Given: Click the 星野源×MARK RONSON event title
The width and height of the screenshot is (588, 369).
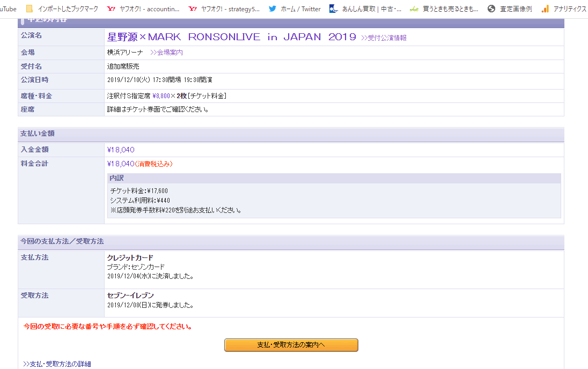Looking at the screenshot, I should tap(231, 37).
